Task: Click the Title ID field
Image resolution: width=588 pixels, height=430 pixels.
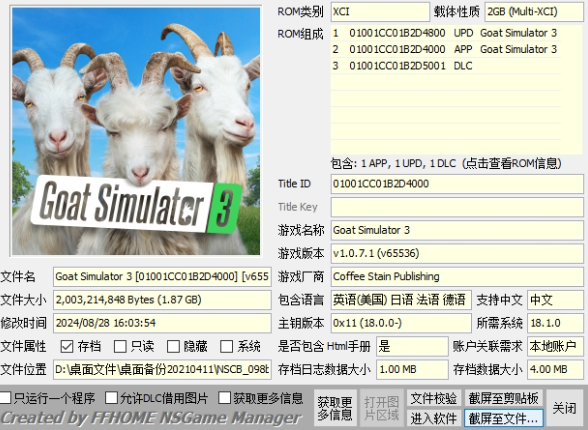Action: tap(457, 184)
